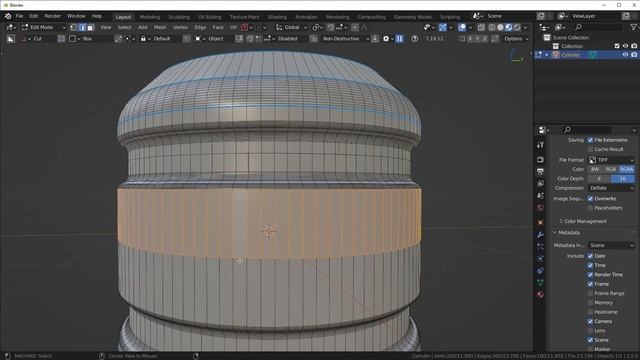
Task: Select RGB color mode button
Action: coord(611,169)
